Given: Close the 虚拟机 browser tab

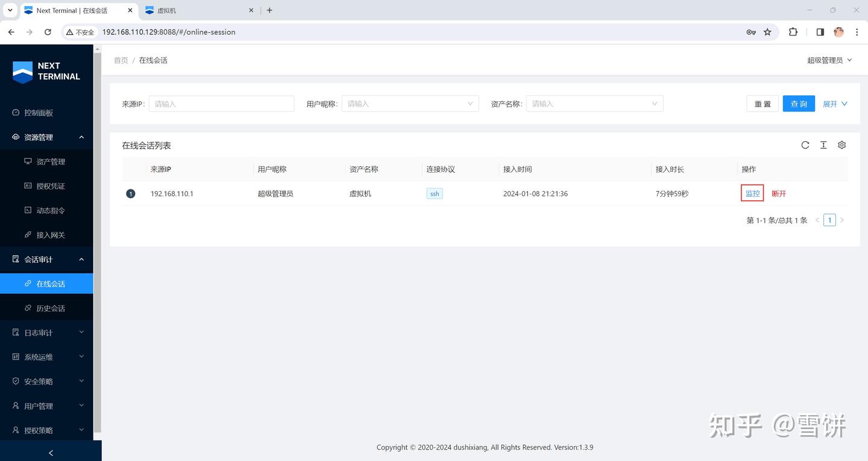Looking at the screenshot, I should [252, 10].
